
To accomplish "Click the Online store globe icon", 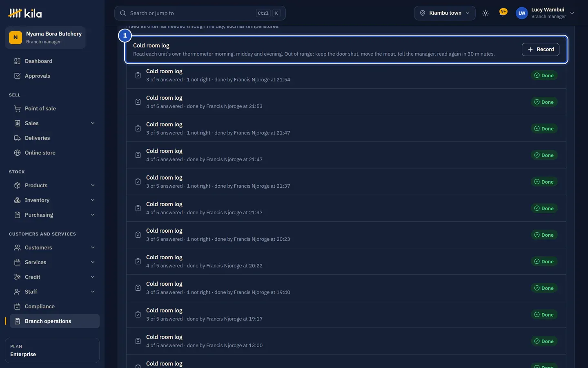I will click(x=17, y=153).
